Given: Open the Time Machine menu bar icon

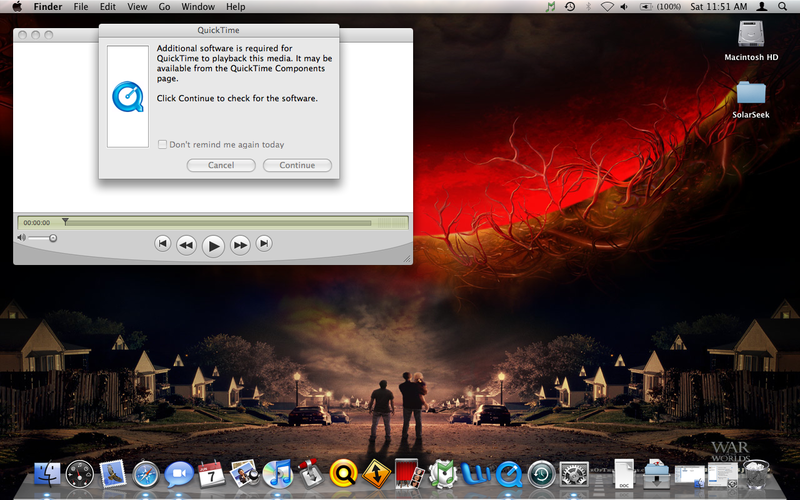Looking at the screenshot, I should 570,7.
